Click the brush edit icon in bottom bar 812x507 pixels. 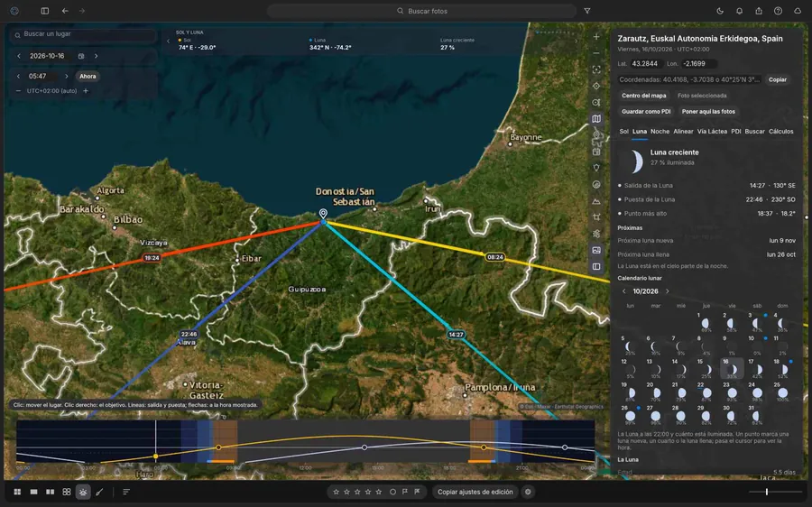[x=99, y=492]
